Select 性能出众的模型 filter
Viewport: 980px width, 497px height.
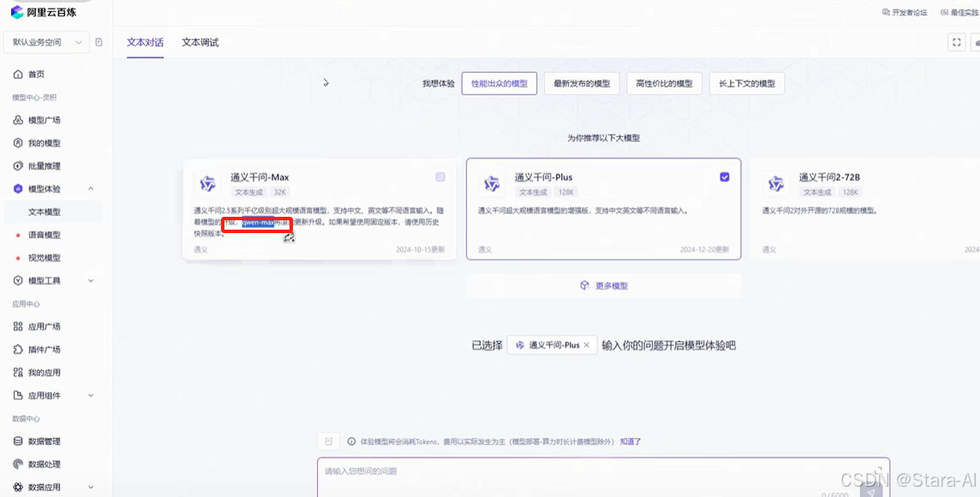pos(499,84)
